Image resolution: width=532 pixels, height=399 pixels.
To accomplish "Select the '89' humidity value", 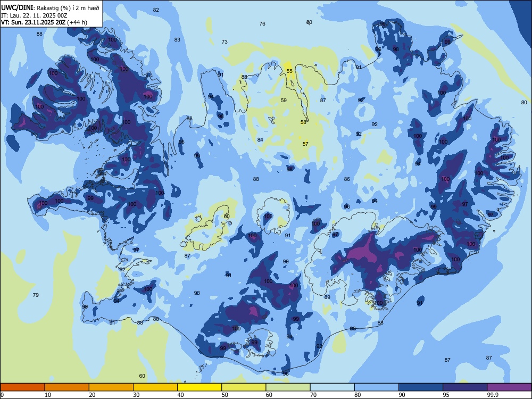I will tap(327, 297).
